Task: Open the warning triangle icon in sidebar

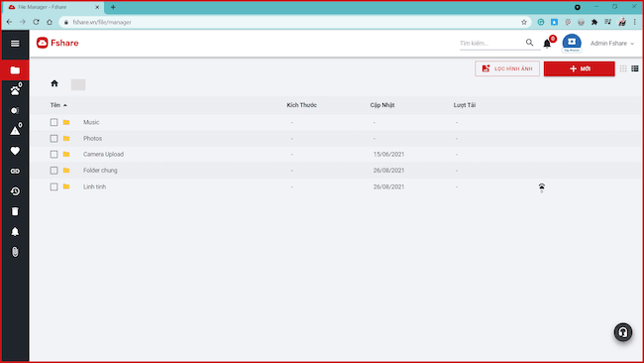Action: pyautogui.click(x=15, y=131)
